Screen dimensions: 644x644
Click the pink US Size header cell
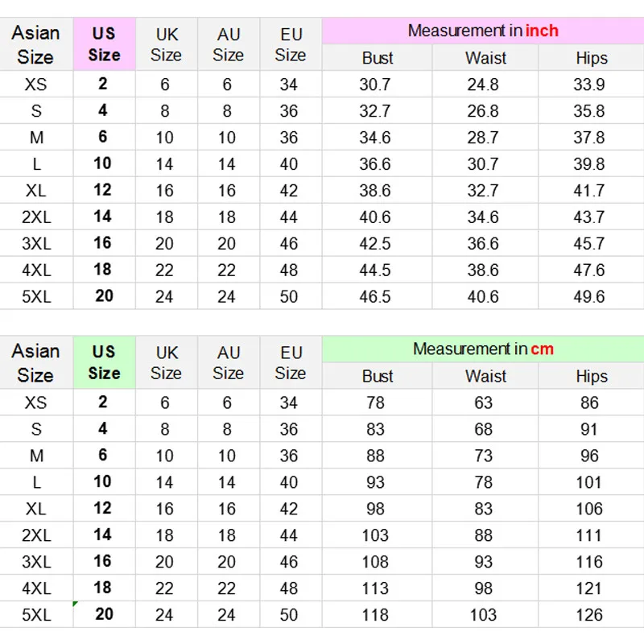coord(104,44)
